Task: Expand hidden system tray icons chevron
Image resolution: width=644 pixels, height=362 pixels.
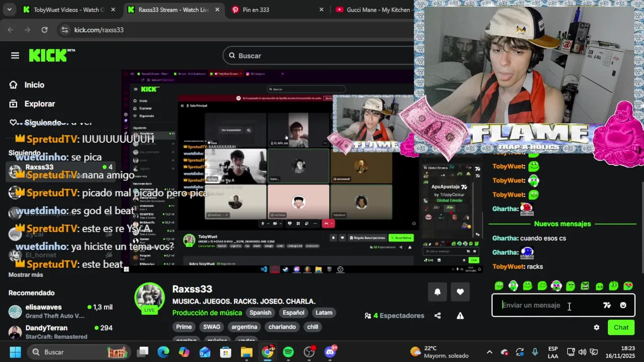Action: click(x=489, y=352)
